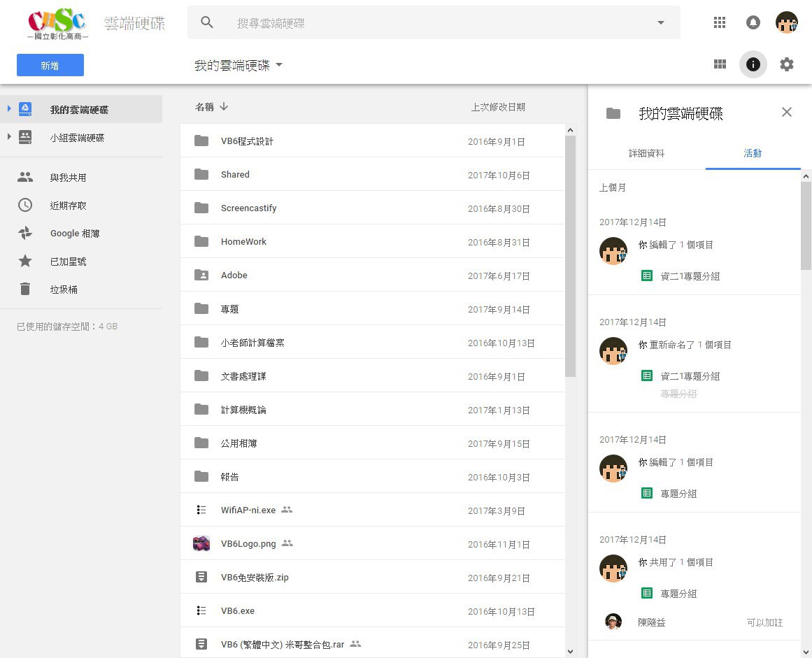The width and height of the screenshot is (812, 658).
Task: Switch file list to grid view
Action: click(x=719, y=64)
